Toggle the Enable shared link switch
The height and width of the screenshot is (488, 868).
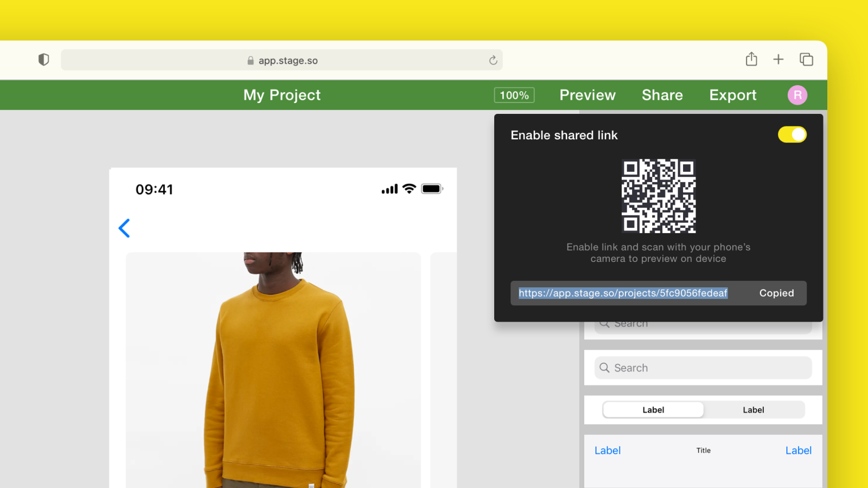[x=792, y=134]
